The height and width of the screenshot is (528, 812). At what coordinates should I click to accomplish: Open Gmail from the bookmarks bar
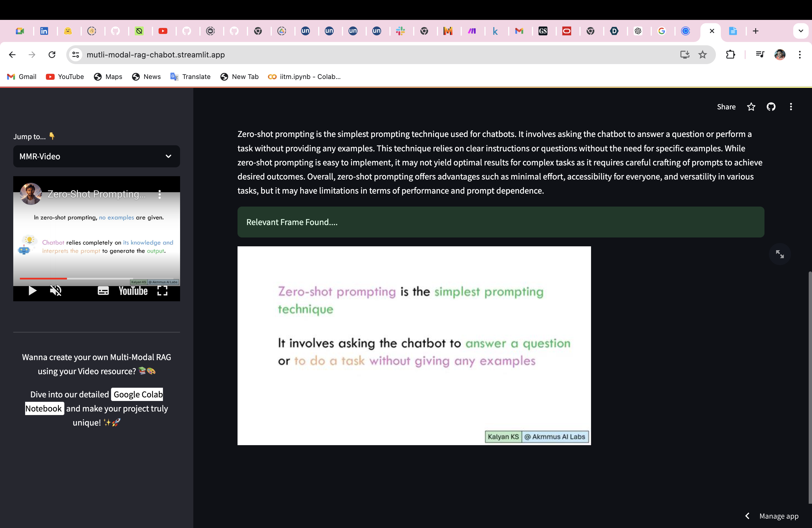point(21,76)
